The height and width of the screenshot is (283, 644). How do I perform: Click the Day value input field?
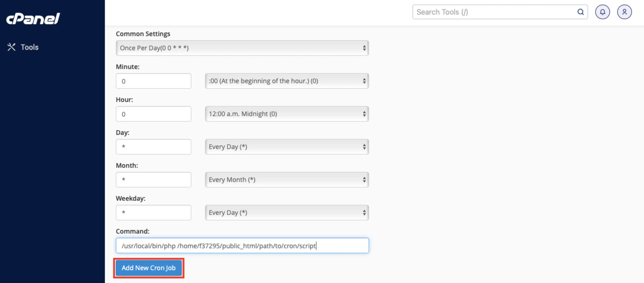click(154, 147)
